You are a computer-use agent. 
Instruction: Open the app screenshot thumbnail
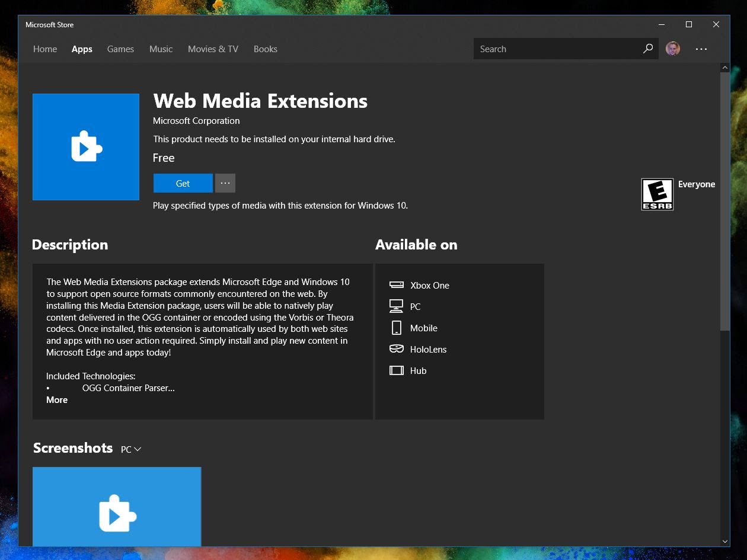click(x=117, y=507)
